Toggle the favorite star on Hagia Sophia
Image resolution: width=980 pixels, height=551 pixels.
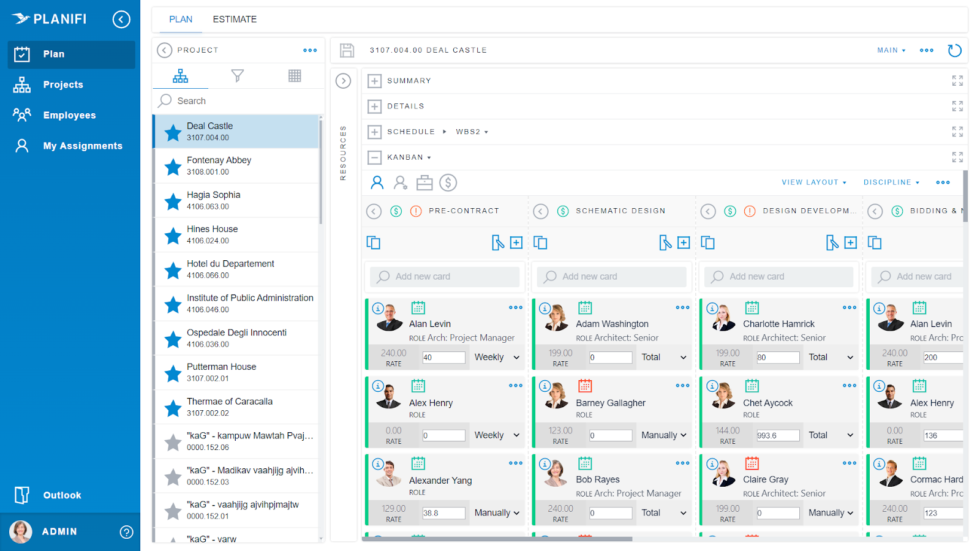pos(172,201)
